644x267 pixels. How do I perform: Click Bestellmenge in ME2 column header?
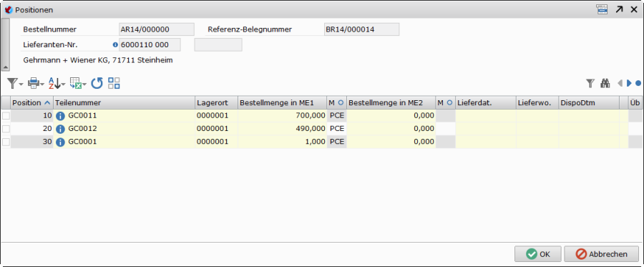point(391,102)
